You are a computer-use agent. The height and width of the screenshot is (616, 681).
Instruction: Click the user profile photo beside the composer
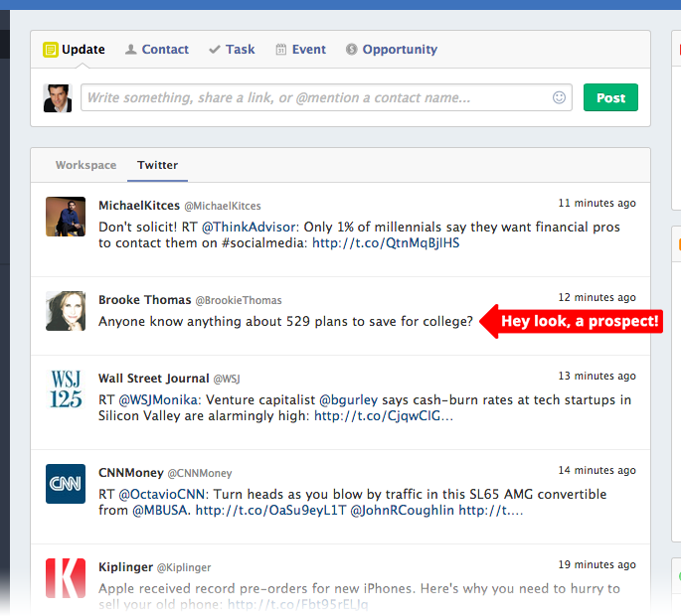58,98
